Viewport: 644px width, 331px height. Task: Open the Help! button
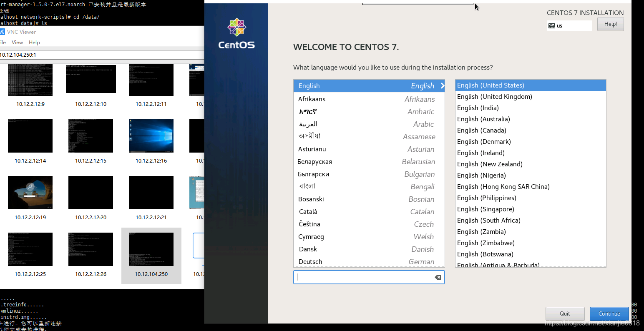click(610, 24)
